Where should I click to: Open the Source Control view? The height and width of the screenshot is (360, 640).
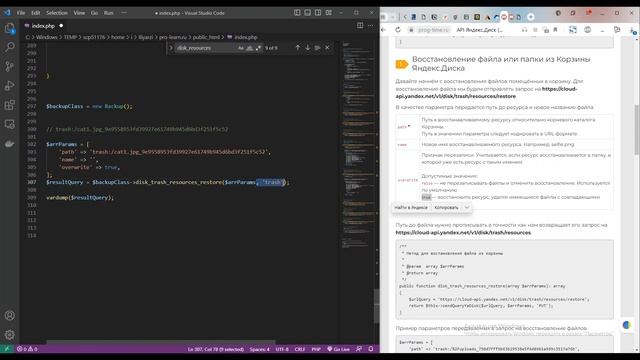click(x=9, y=66)
